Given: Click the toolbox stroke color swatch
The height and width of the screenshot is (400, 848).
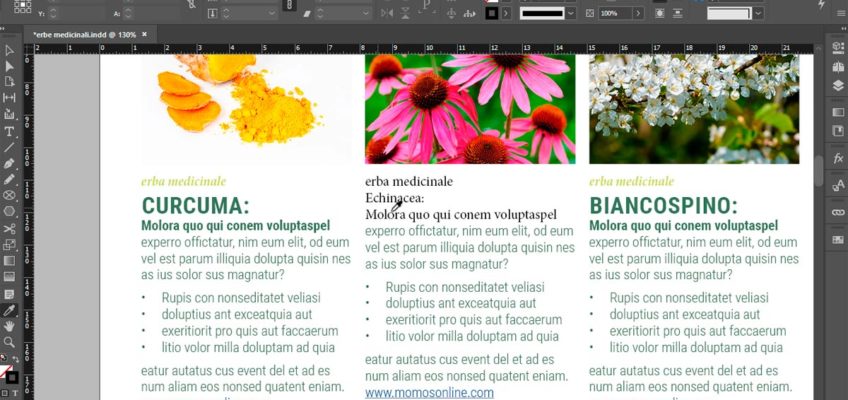Looking at the screenshot, I should tap(11, 377).
